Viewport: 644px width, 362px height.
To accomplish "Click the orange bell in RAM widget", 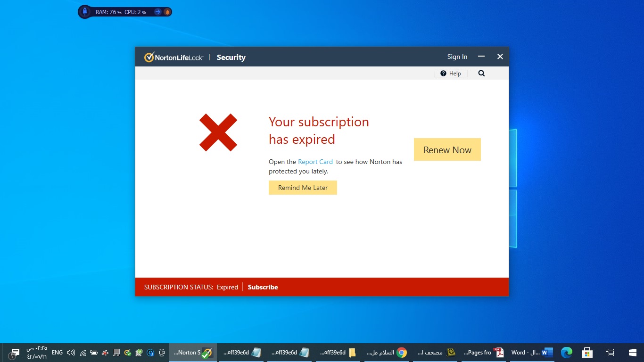I will [x=167, y=12].
